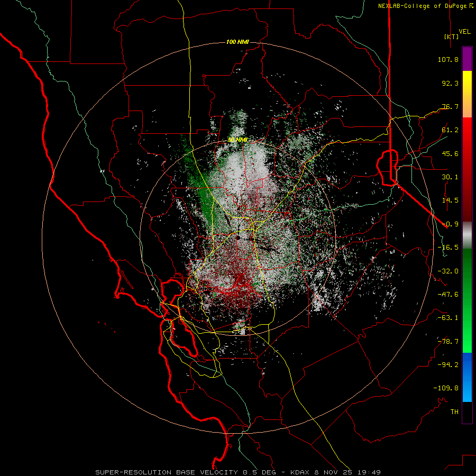476x476 pixels.
Task: Click the purple segment of the color bar
Action: click(467, 59)
